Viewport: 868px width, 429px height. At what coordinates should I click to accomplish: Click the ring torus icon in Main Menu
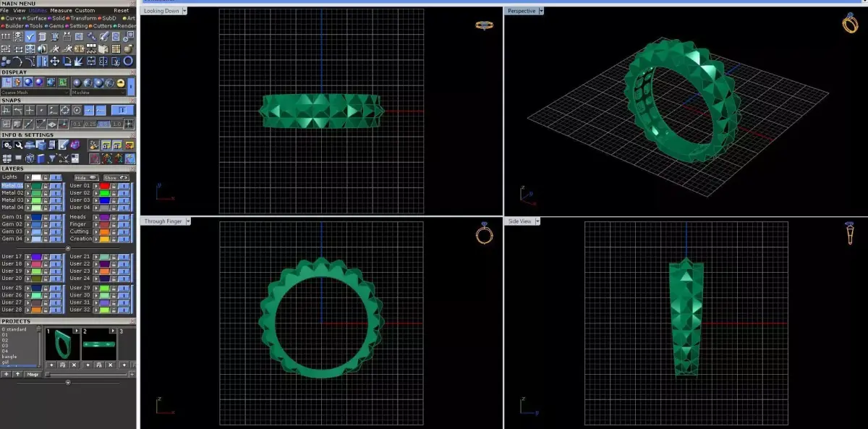[x=128, y=61]
